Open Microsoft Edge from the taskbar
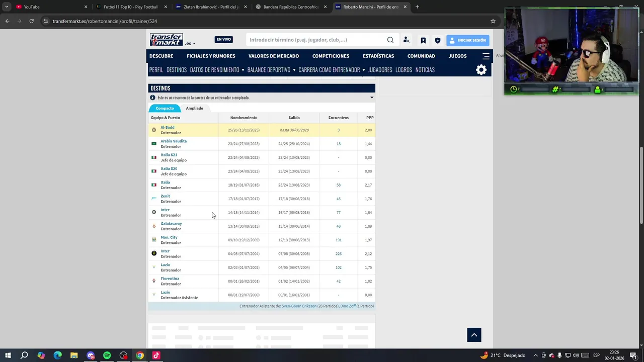The image size is (644, 362). [x=57, y=355]
